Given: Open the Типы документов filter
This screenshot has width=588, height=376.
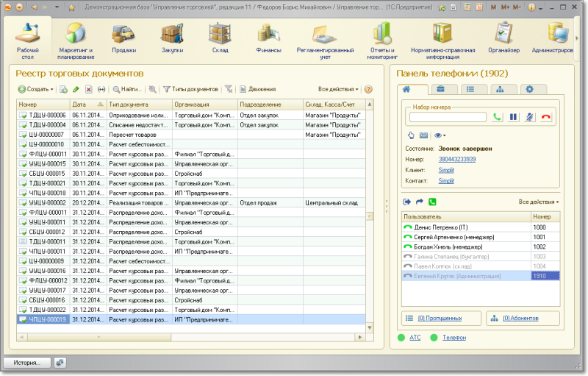Looking at the screenshot, I should [x=190, y=89].
